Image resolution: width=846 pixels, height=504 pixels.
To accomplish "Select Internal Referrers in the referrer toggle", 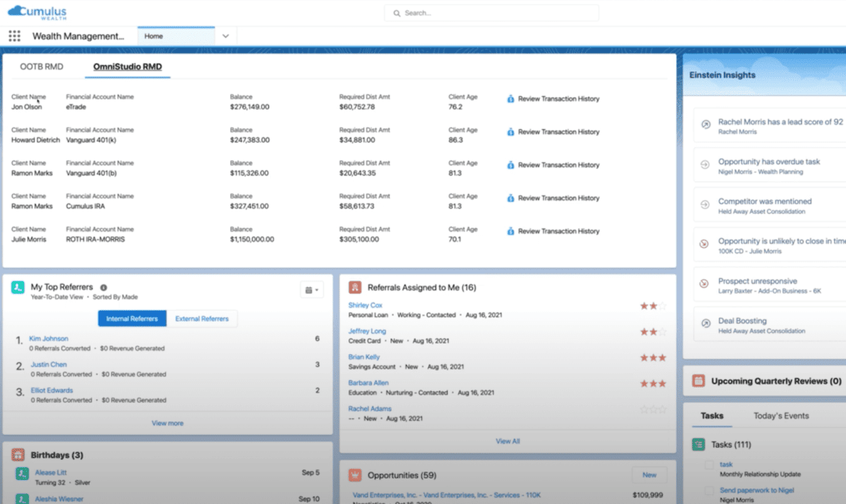I will pyautogui.click(x=131, y=318).
